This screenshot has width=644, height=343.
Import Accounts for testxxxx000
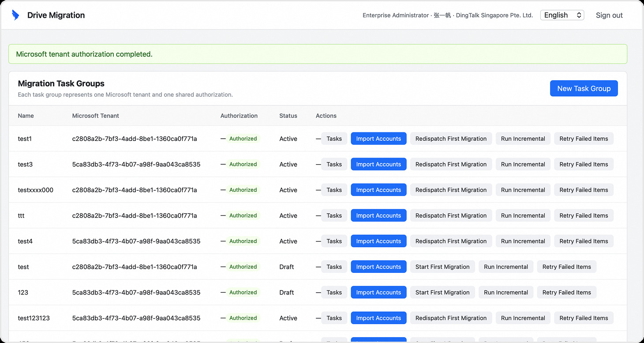(x=378, y=190)
